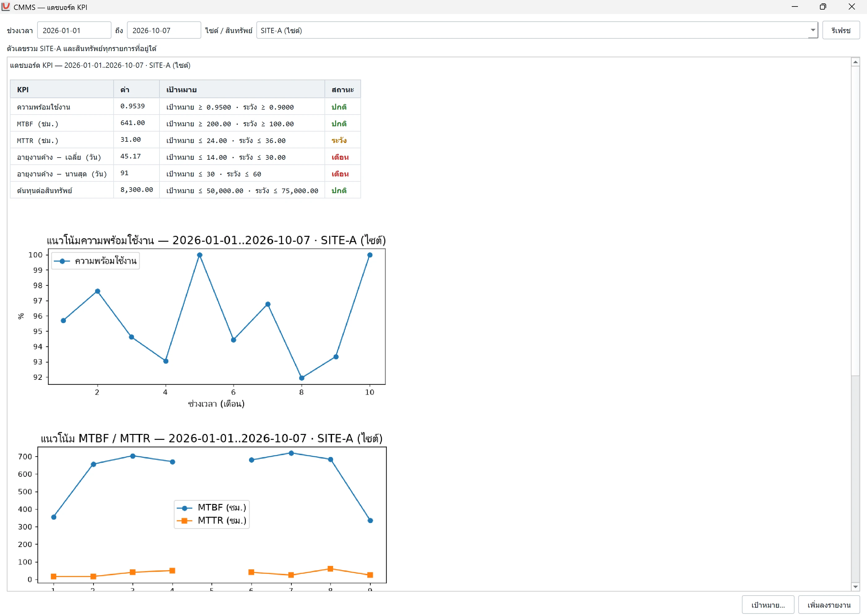
Task: Click the CMMS app icon in title bar
Action: [x=6, y=7]
